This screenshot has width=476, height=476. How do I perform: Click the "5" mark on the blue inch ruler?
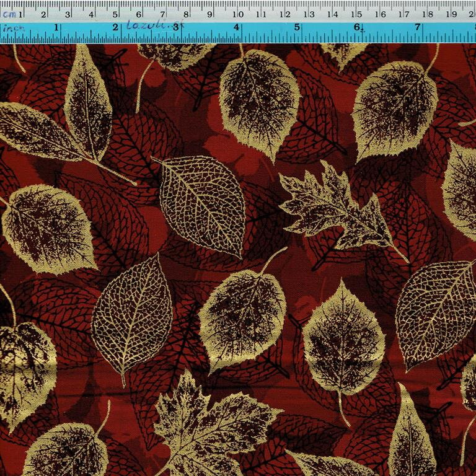297,27
